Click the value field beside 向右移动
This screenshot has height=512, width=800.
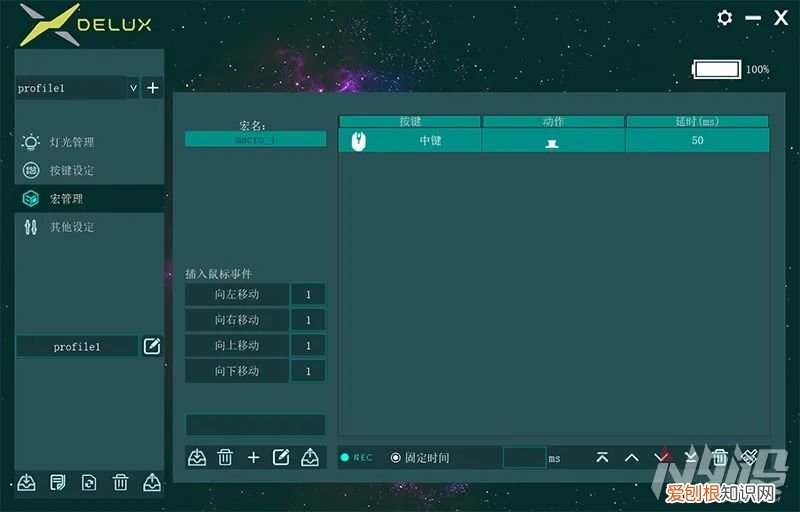pos(308,320)
